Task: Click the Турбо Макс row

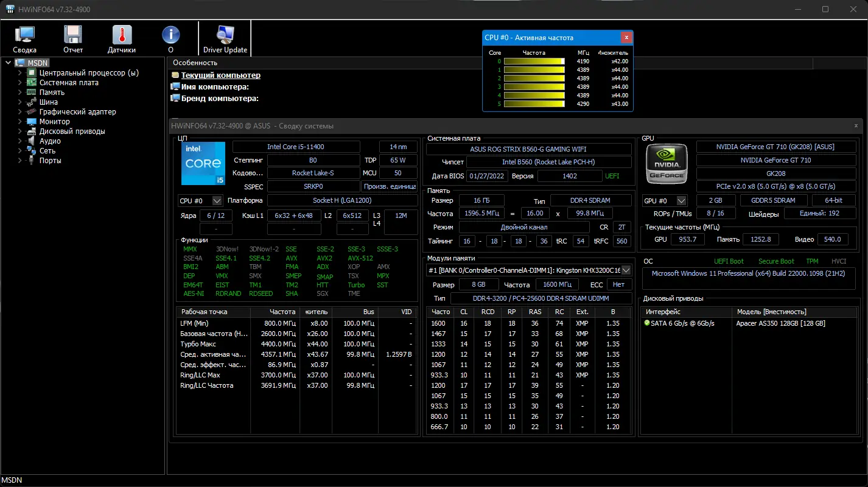Action: (x=296, y=344)
